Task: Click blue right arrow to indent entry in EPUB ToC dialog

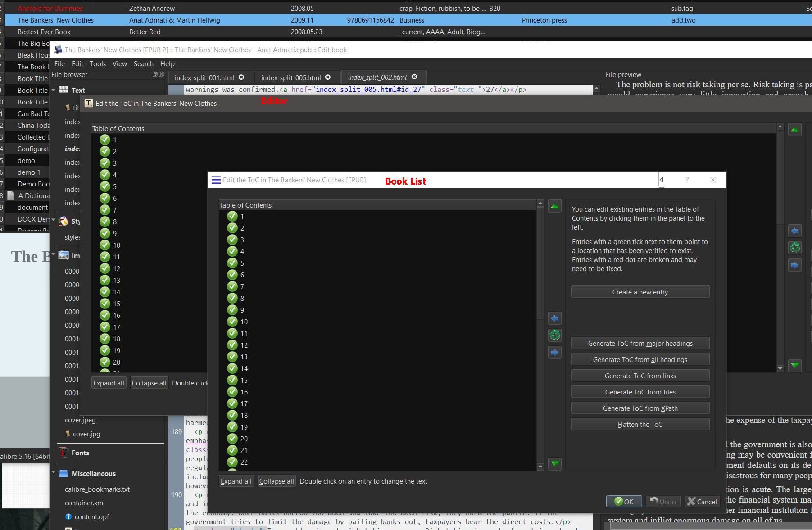Action: (x=555, y=352)
